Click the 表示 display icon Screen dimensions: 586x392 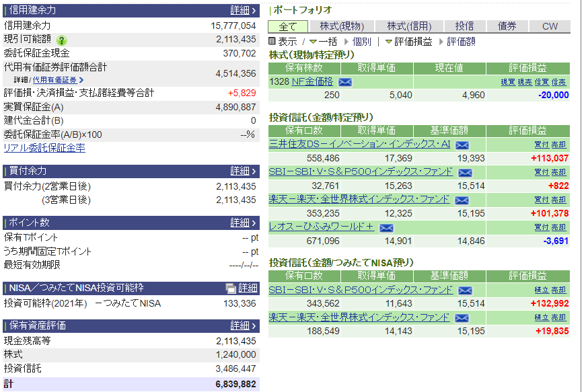pyautogui.click(x=272, y=40)
